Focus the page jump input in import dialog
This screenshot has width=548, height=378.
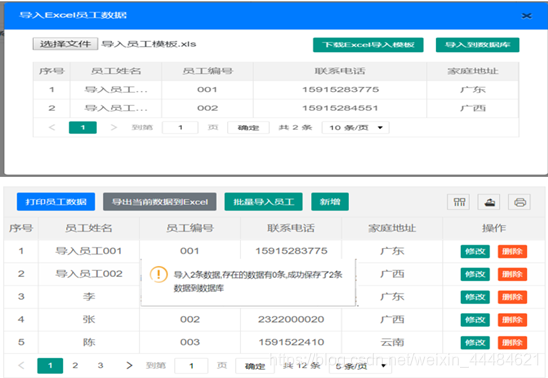[180, 128]
